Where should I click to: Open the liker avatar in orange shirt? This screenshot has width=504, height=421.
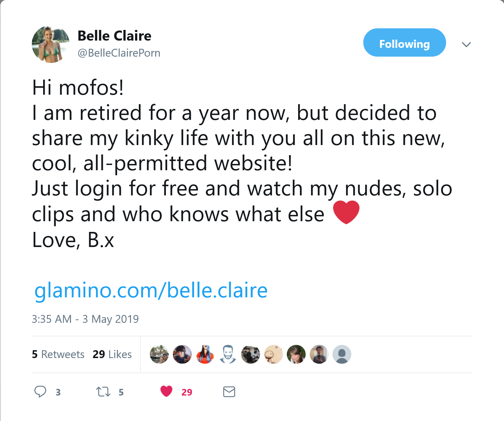click(x=205, y=354)
